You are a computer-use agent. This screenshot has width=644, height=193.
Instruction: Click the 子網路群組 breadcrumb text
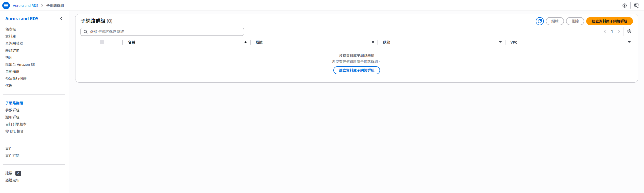55,6
